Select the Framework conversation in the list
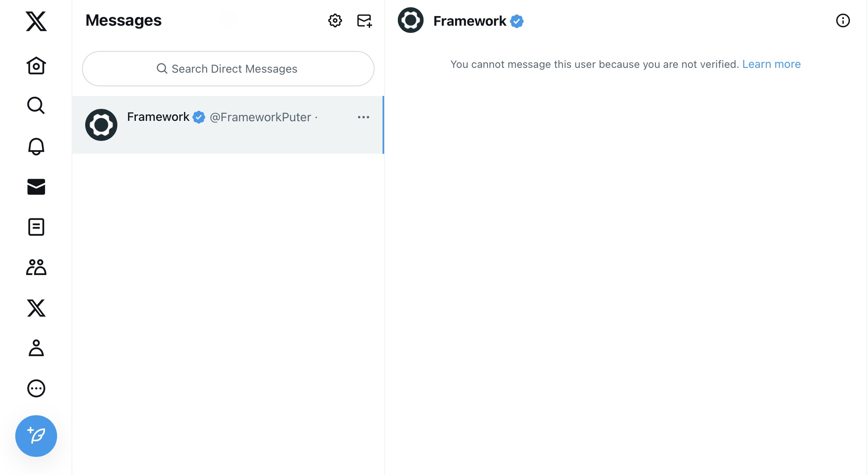 [228, 125]
